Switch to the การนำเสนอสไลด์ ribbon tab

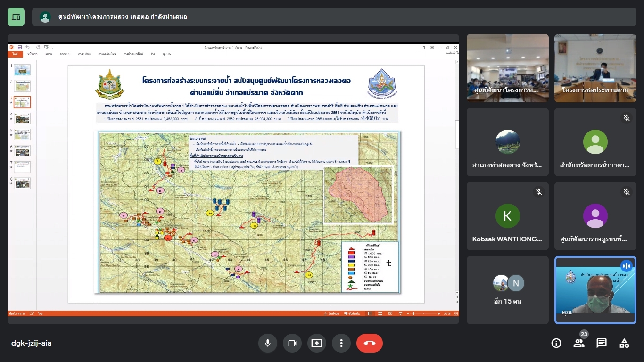tap(133, 54)
